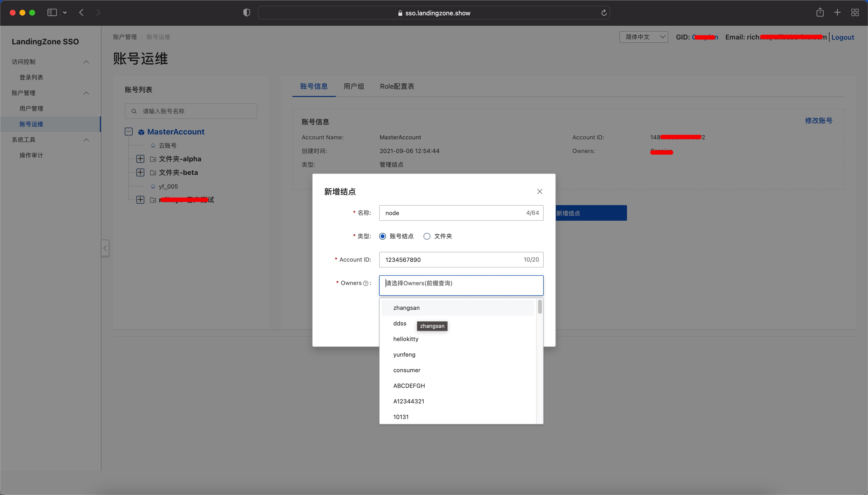Viewport: 868px width, 495px height.
Task: Open Safari share icon
Action: 820,13
